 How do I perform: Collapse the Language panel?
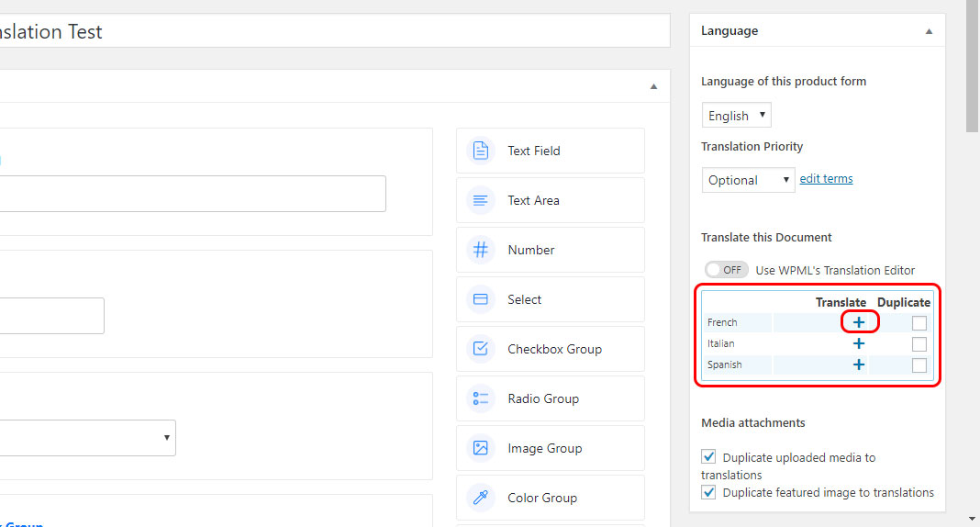point(929,31)
